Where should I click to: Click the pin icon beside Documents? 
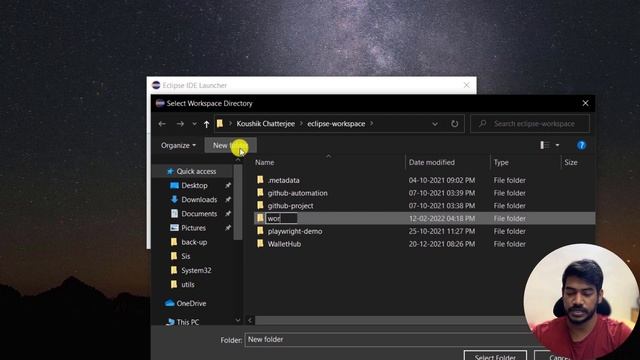[228, 214]
